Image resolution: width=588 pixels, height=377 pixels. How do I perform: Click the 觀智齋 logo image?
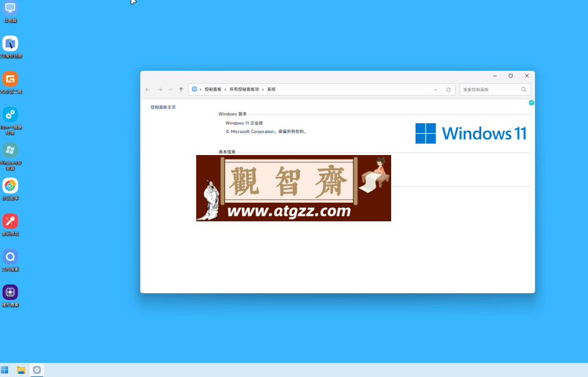[294, 188]
